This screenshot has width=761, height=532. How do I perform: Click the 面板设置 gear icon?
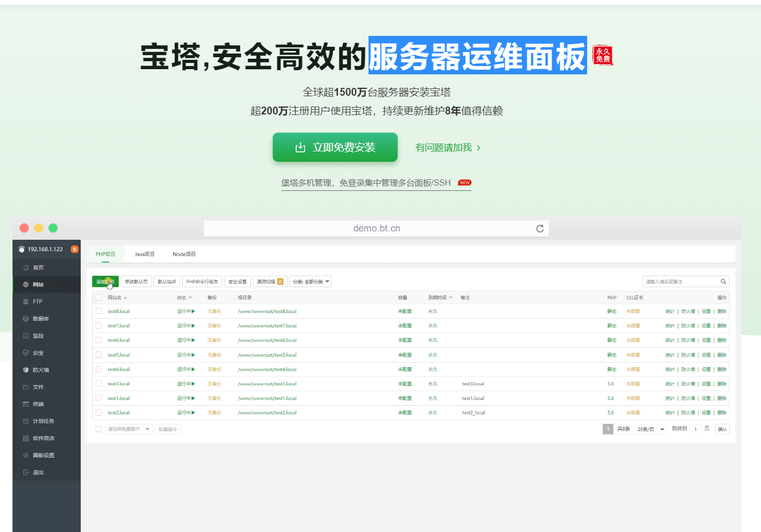click(x=26, y=455)
